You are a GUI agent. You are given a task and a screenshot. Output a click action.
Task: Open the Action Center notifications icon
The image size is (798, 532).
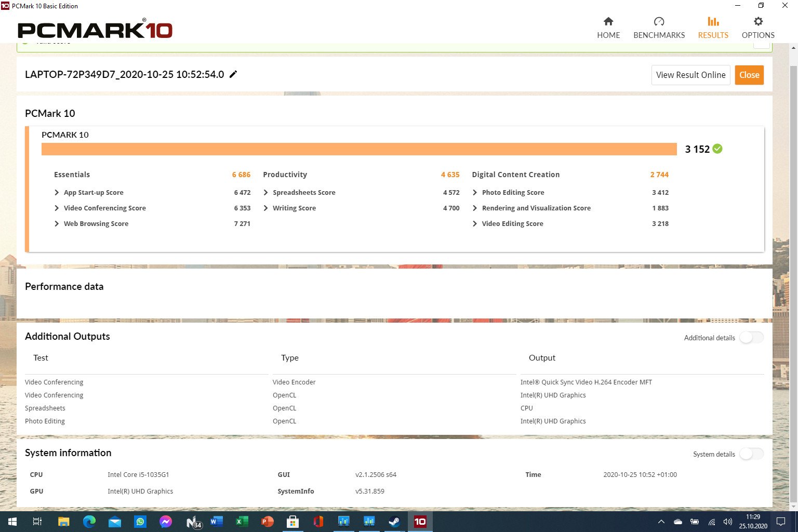[781, 522]
